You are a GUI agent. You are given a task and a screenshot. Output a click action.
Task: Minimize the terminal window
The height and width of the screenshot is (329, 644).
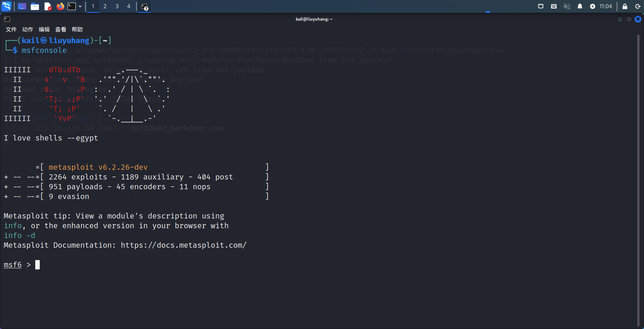click(620, 19)
